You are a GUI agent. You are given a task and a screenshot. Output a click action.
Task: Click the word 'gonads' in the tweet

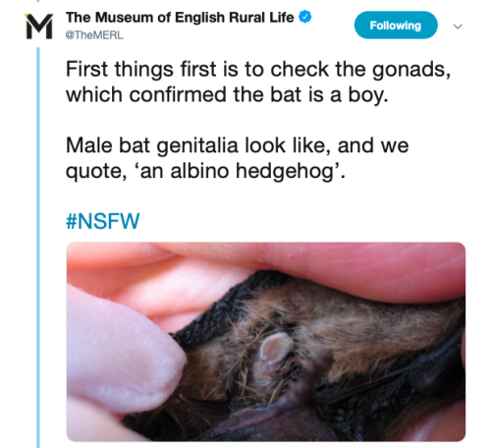pyautogui.click(x=411, y=71)
